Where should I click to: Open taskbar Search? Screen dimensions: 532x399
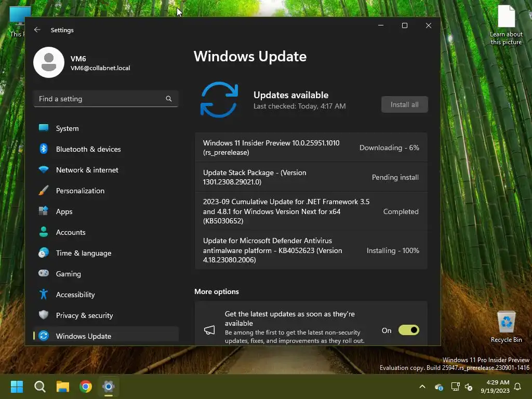(39, 387)
